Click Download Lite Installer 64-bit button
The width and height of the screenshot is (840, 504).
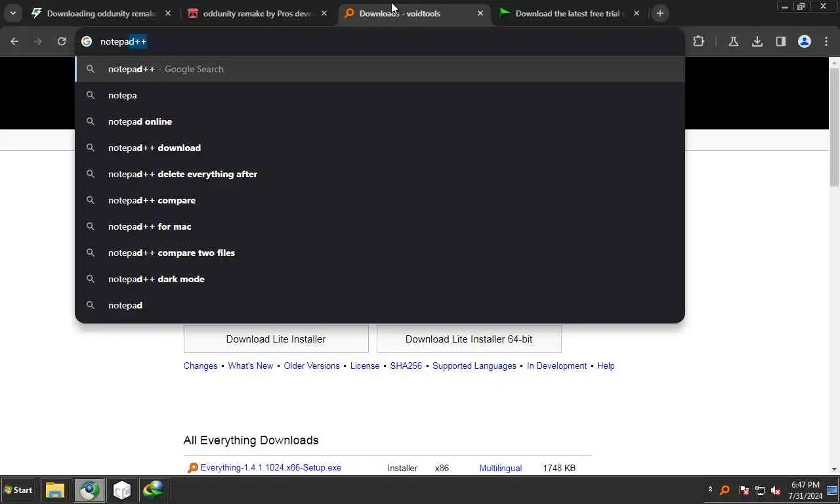pos(469,339)
